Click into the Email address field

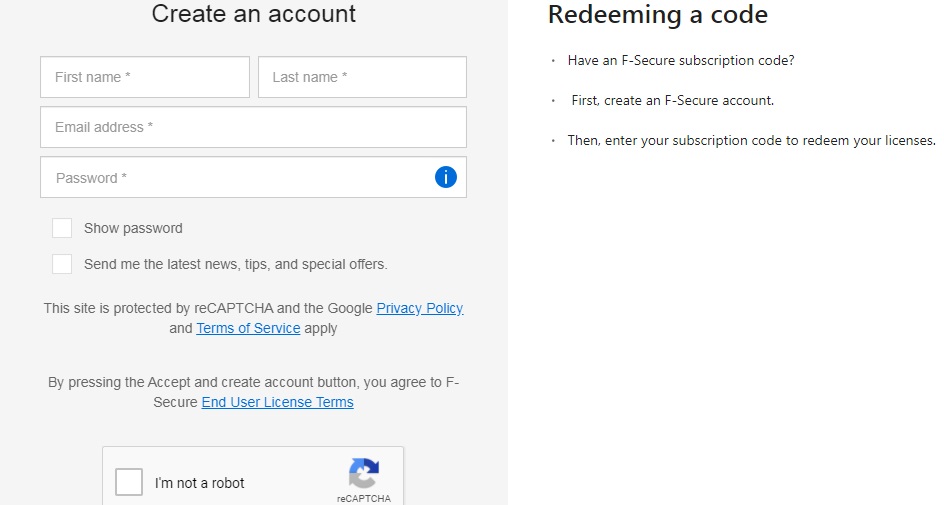pyautogui.click(x=253, y=127)
